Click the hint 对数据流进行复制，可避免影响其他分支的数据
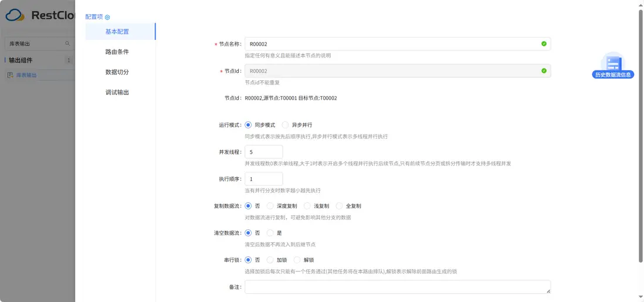Viewport: 644px width, 302px height. (298, 218)
